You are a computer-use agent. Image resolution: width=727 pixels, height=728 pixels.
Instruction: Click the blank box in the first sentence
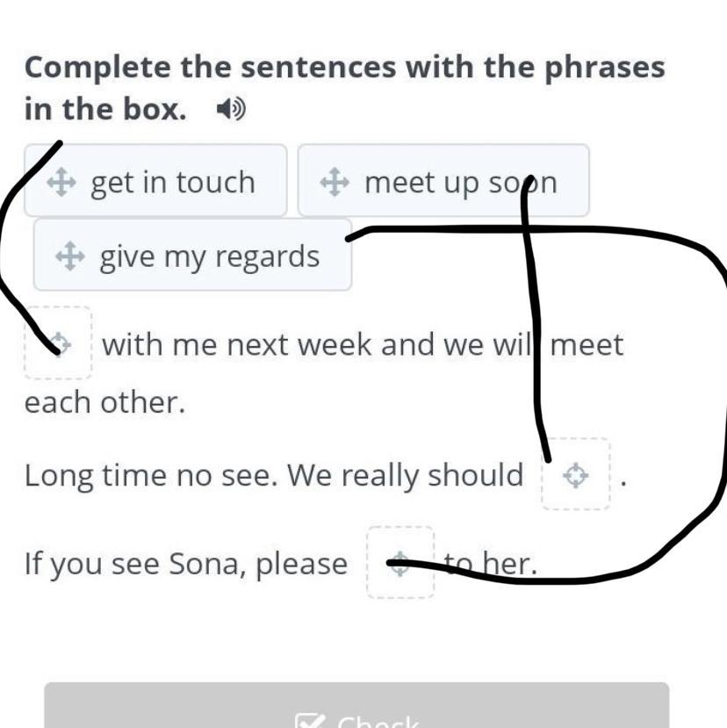click(x=59, y=342)
